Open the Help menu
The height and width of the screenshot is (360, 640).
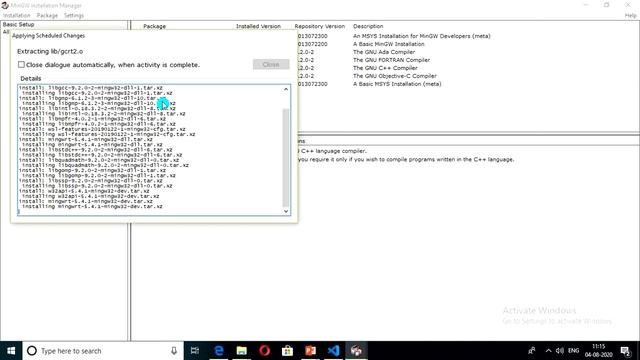630,16
